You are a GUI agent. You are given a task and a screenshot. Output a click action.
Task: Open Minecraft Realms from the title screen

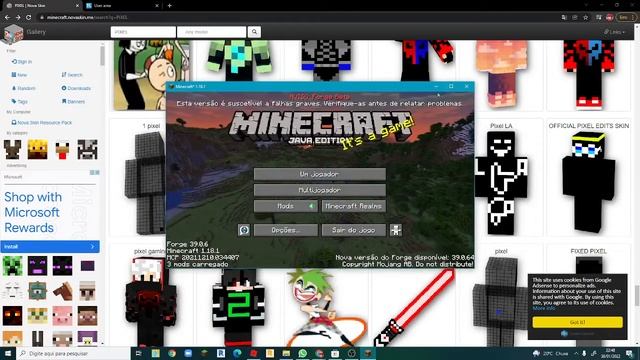(x=353, y=206)
